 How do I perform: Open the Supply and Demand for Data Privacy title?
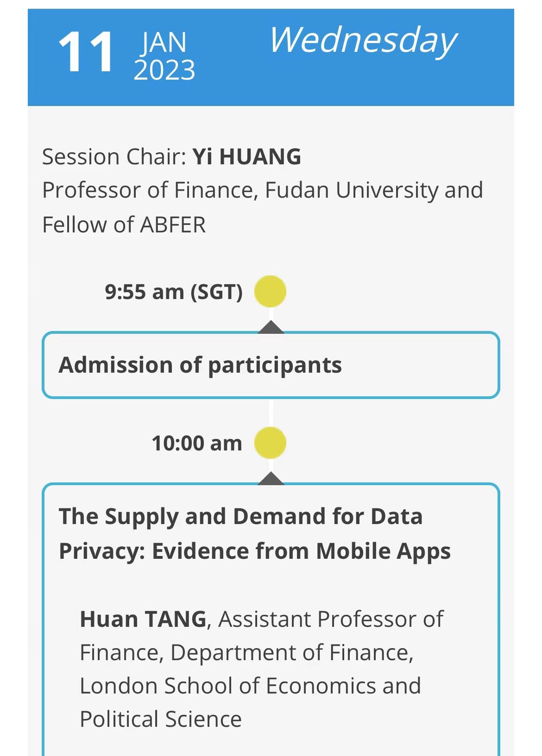coord(254,534)
